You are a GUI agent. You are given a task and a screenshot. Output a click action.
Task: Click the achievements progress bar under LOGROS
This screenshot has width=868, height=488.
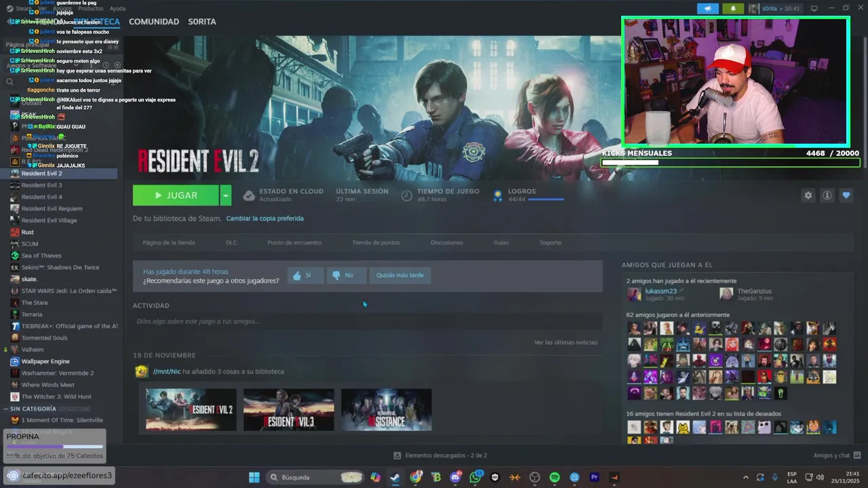546,199
